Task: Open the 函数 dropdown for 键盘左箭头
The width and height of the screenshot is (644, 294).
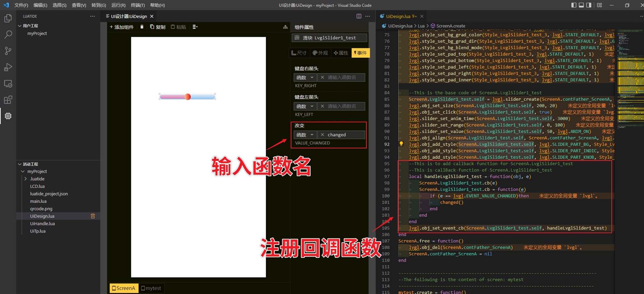Action: 305,106
